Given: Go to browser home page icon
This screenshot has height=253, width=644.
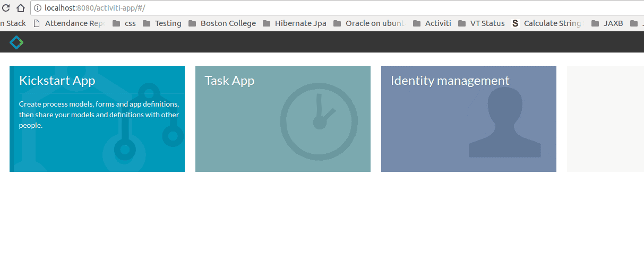Looking at the screenshot, I should [x=21, y=8].
